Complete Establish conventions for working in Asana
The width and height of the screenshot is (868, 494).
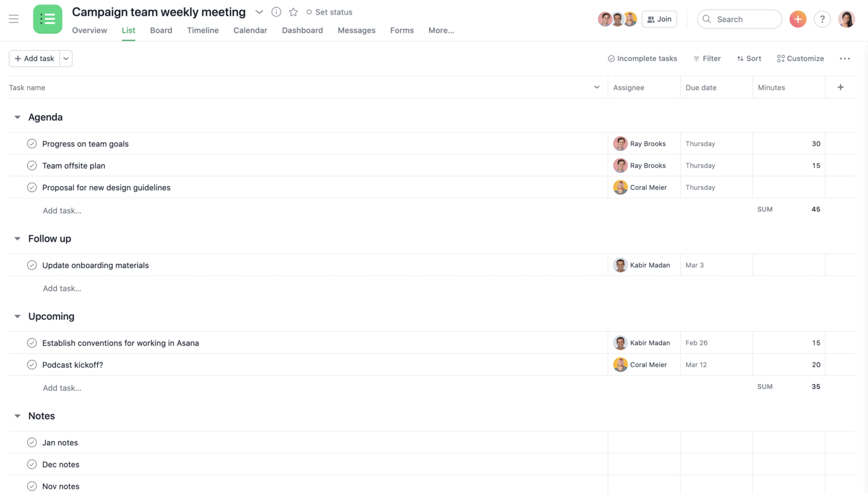point(32,343)
